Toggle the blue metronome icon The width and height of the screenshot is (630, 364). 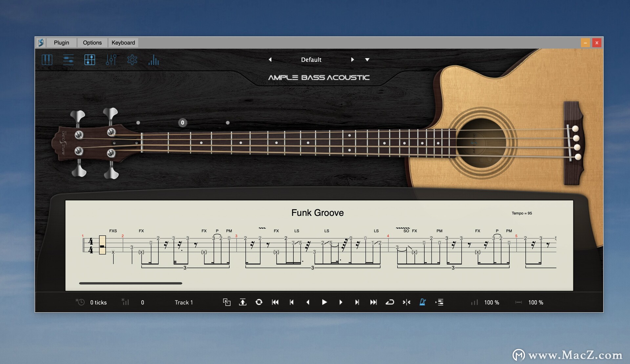coord(423,302)
